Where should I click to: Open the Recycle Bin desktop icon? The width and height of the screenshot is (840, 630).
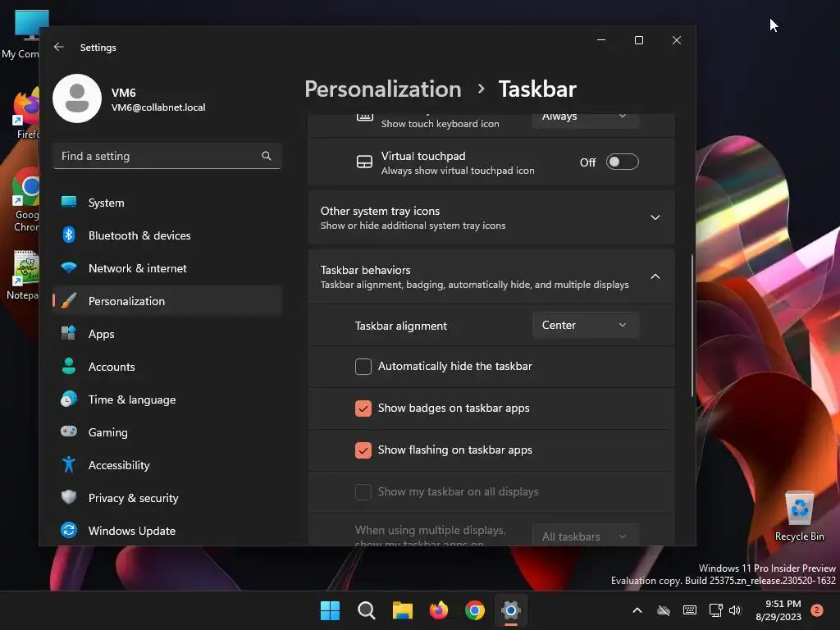coord(799,516)
